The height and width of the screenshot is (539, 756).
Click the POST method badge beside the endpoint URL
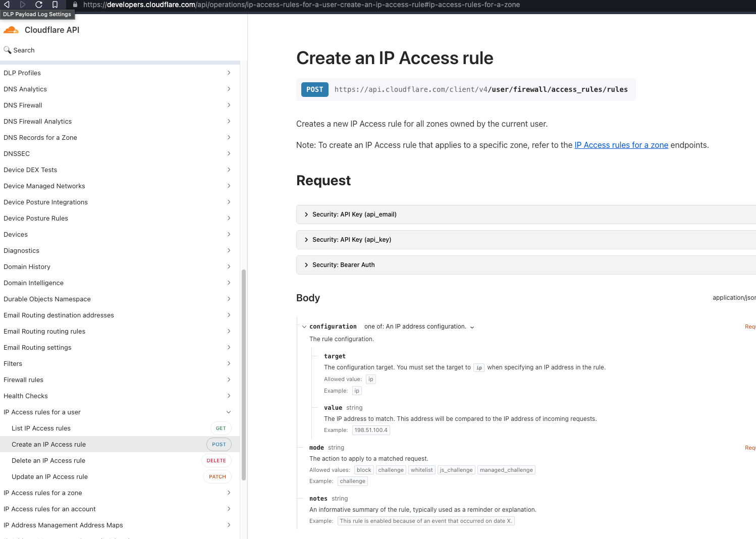point(314,89)
